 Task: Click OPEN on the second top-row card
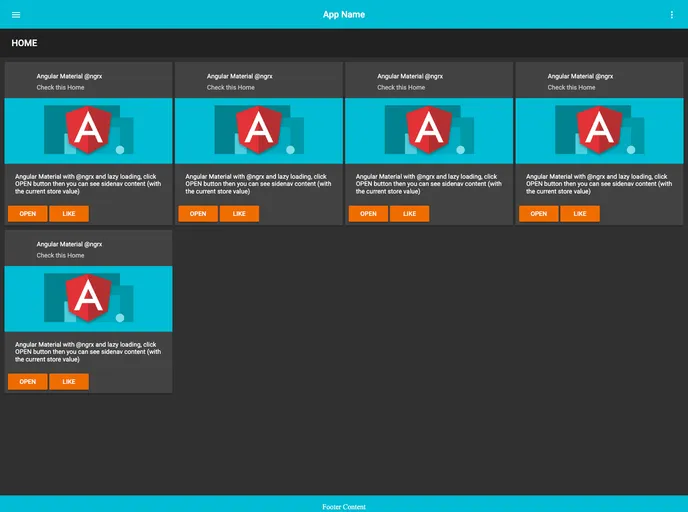198,214
